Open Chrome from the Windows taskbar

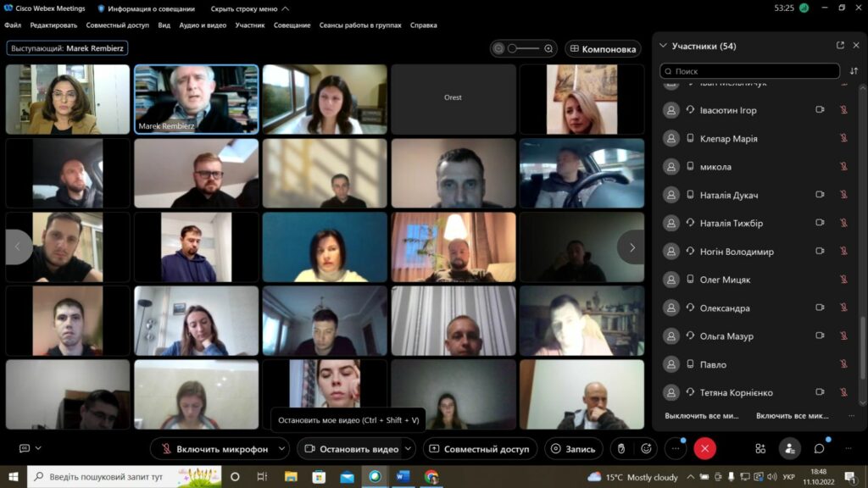click(431, 477)
